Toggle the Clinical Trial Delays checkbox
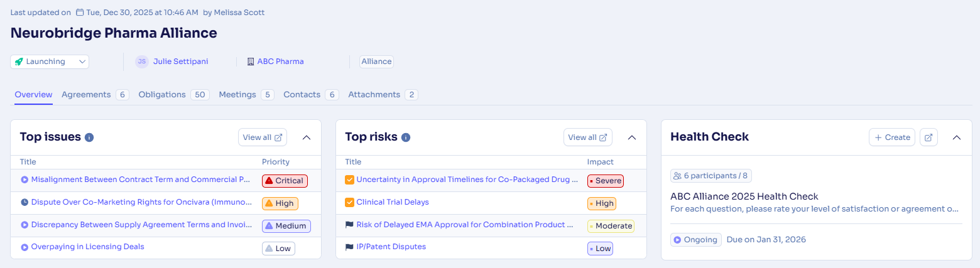Image resolution: width=980 pixels, height=268 pixels. (349, 202)
